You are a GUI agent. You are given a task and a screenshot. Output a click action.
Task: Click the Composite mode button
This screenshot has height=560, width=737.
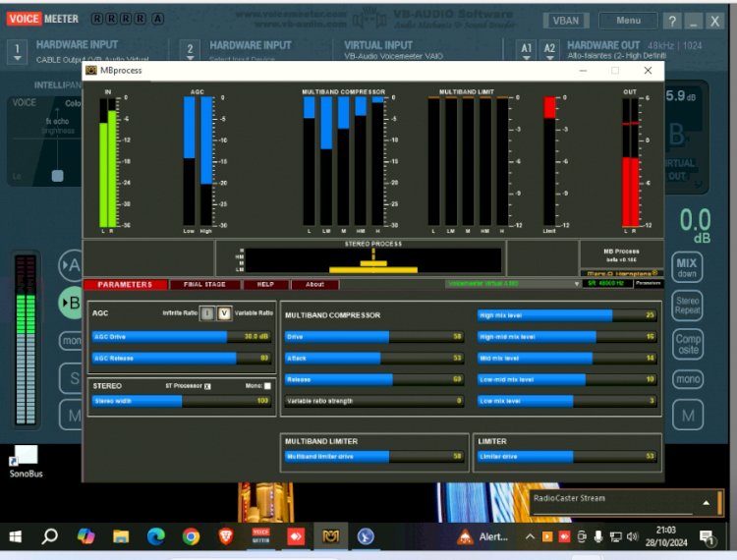688,345
